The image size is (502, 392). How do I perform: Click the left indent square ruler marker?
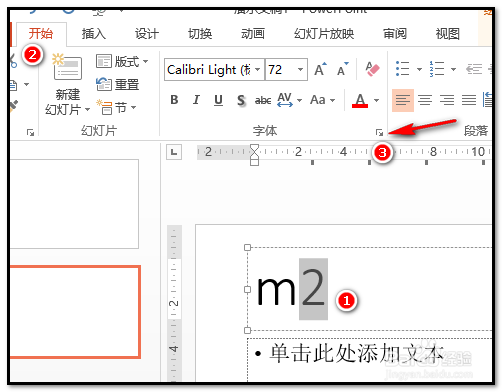254,162
